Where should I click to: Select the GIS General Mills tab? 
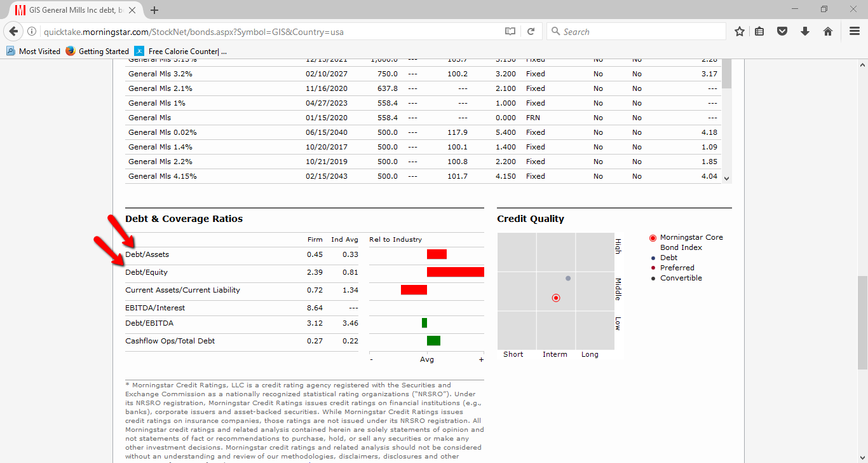click(72, 10)
